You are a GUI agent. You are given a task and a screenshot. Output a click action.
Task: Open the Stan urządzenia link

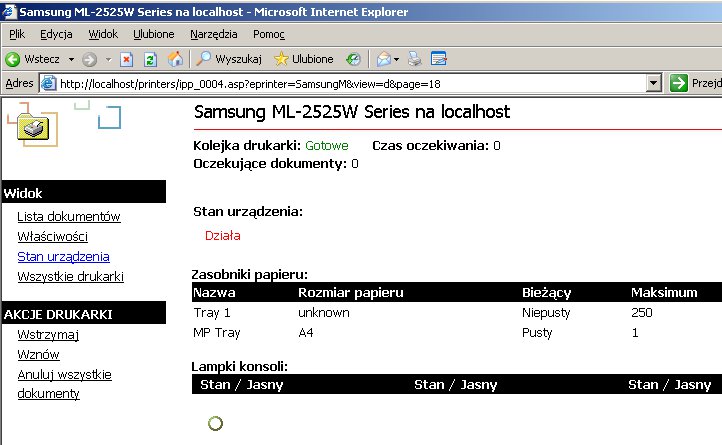pos(64,257)
